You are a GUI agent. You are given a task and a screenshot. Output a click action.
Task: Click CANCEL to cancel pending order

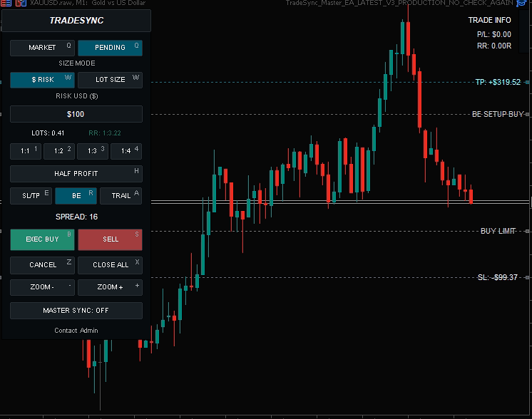point(42,265)
